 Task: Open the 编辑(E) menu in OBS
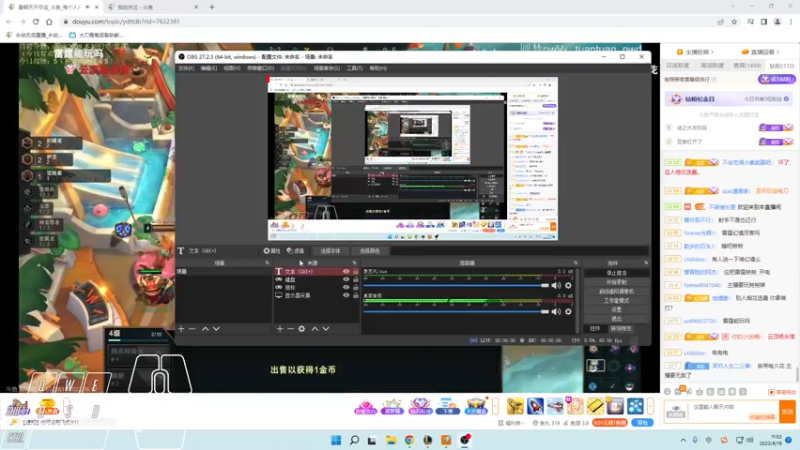tap(208, 68)
